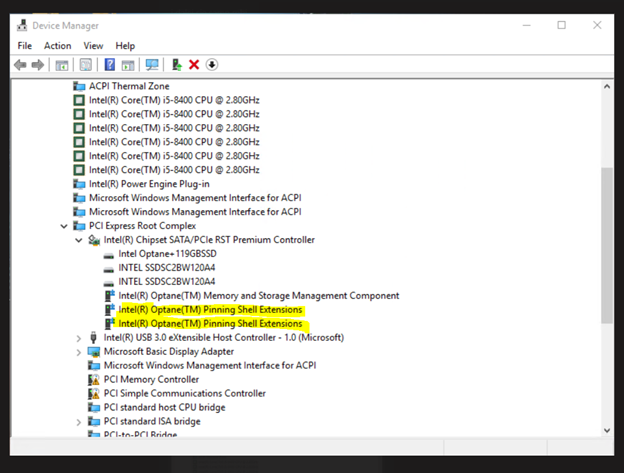Select the "PCI standard ISA bridge" label
Image resolution: width=624 pixels, height=473 pixels.
pos(152,421)
